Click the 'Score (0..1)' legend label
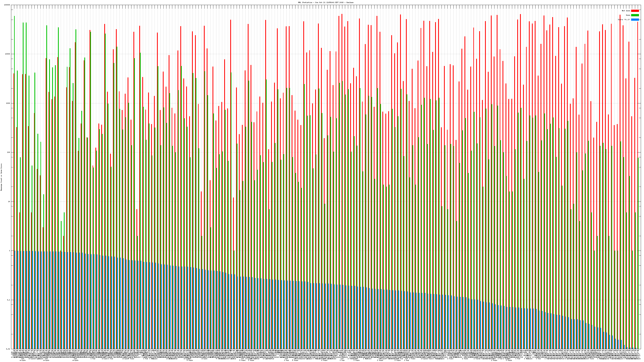This screenshot has width=644, height=362. click(x=624, y=20)
